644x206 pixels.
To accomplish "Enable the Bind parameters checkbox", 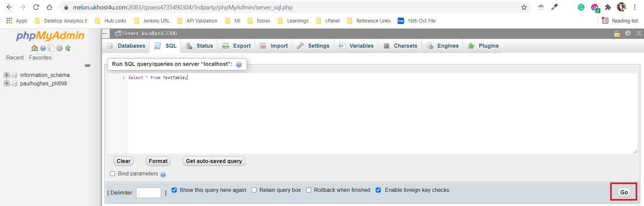I will (113, 174).
